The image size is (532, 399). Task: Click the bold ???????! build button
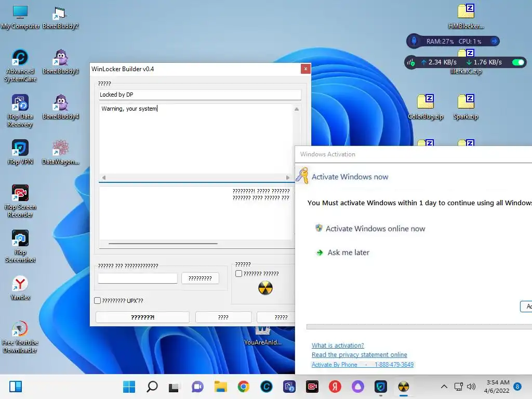point(142,317)
